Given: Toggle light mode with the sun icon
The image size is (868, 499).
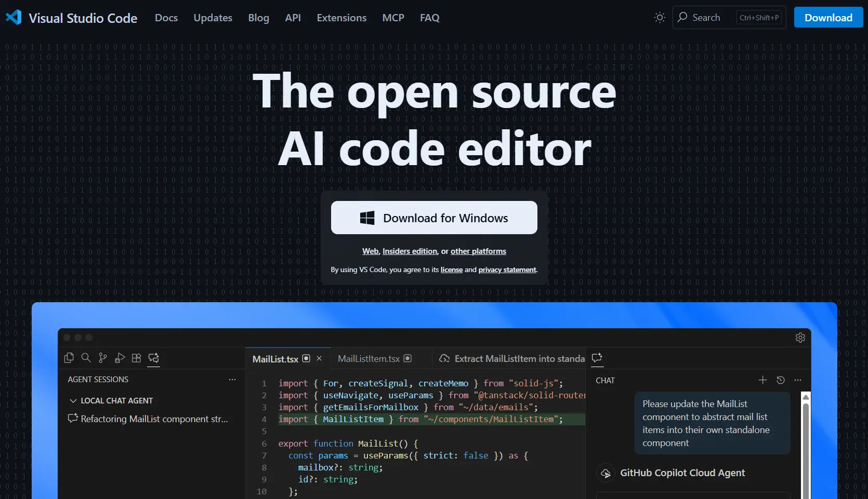Looking at the screenshot, I should tap(659, 17).
